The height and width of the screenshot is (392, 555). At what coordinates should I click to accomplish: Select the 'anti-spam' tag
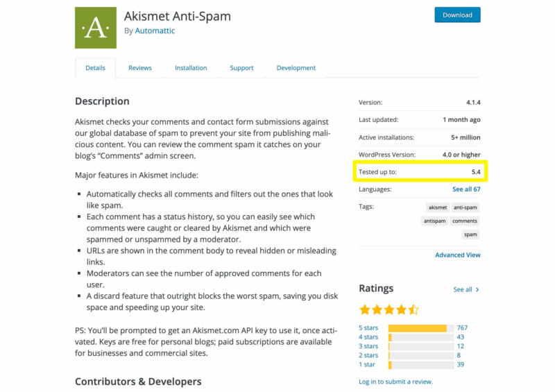coord(465,207)
